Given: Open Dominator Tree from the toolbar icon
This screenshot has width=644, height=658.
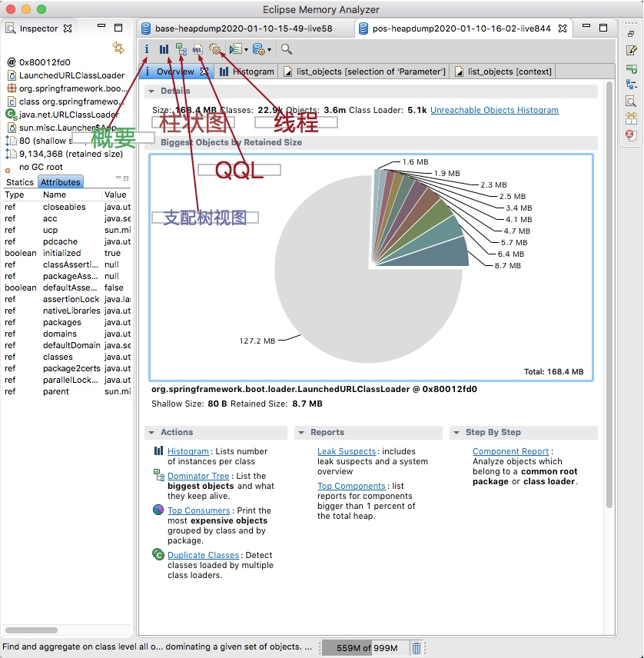Looking at the screenshot, I should tap(181, 49).
